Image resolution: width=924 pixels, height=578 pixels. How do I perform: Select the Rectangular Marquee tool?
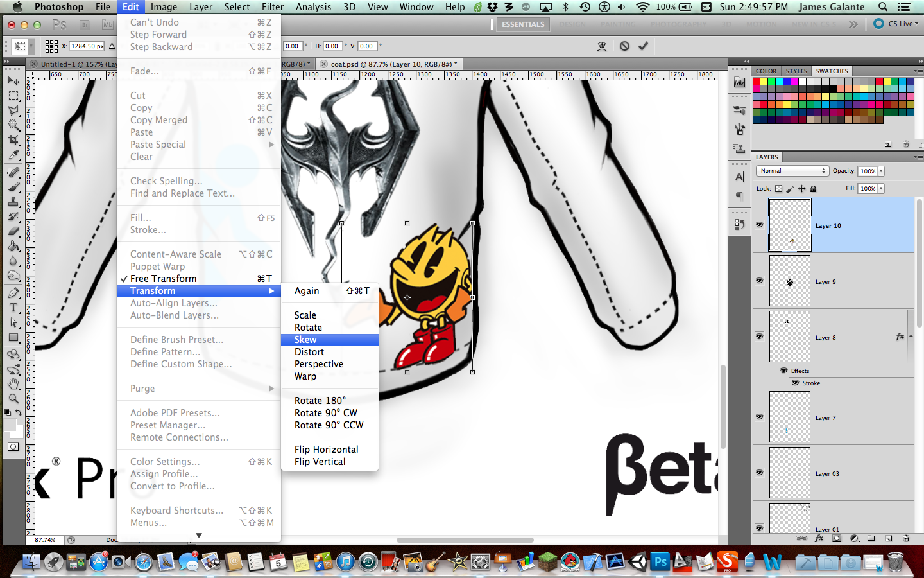coord(13,96)
